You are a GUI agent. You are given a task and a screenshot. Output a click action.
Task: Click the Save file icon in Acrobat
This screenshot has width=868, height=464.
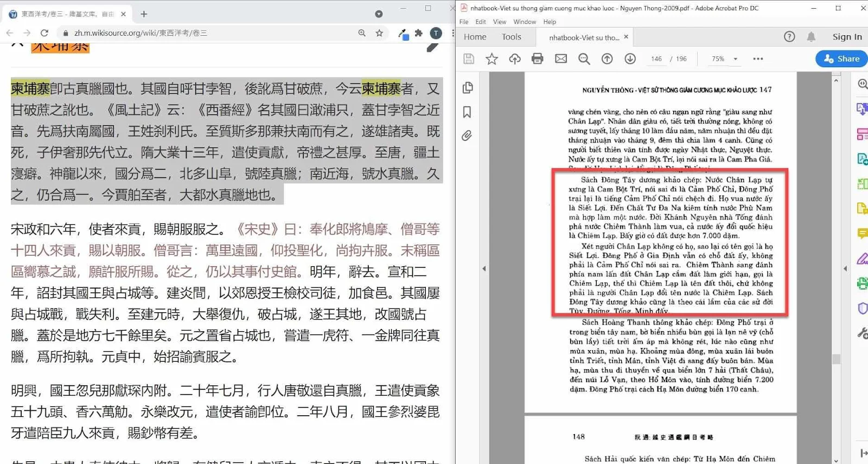pos(469,59)
